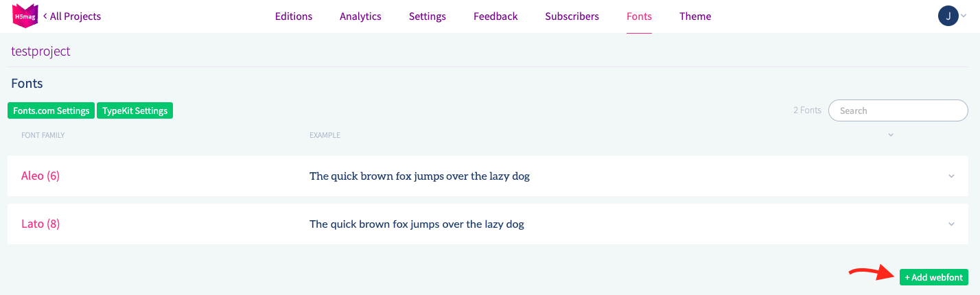Open the Editions tab
Viewport: 980px width, 295px height.
click(293, 16)
